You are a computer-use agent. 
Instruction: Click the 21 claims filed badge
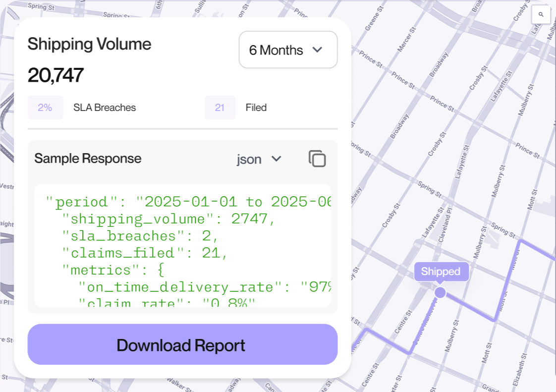220,108
